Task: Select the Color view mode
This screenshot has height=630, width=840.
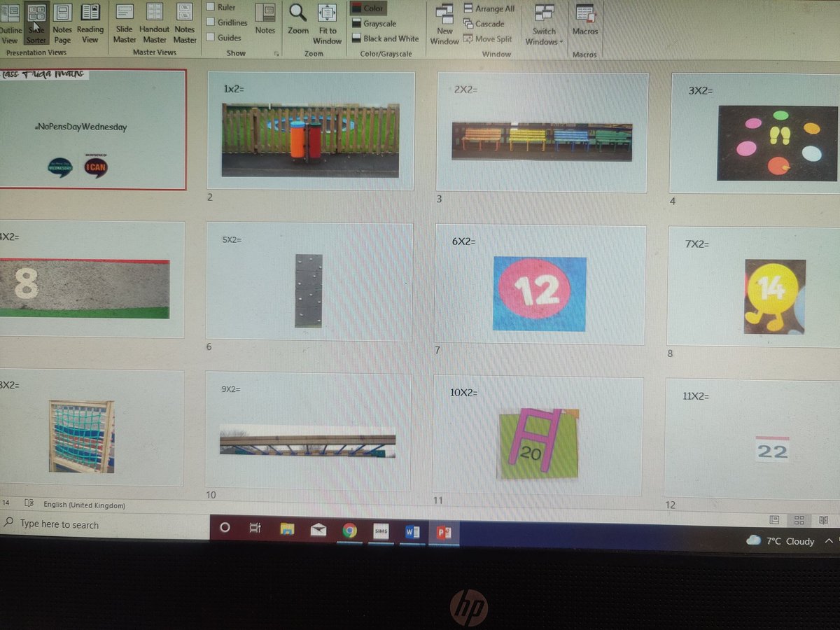Action: coord(367,8)
